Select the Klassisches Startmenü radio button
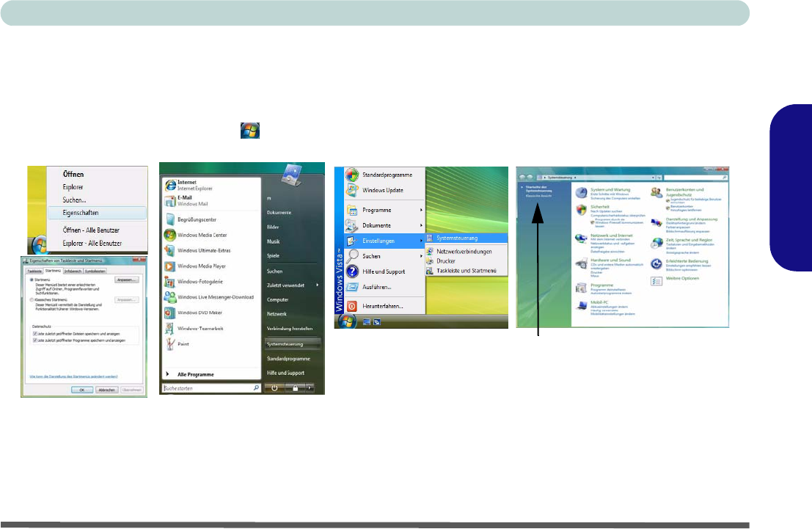 [30, 300]
